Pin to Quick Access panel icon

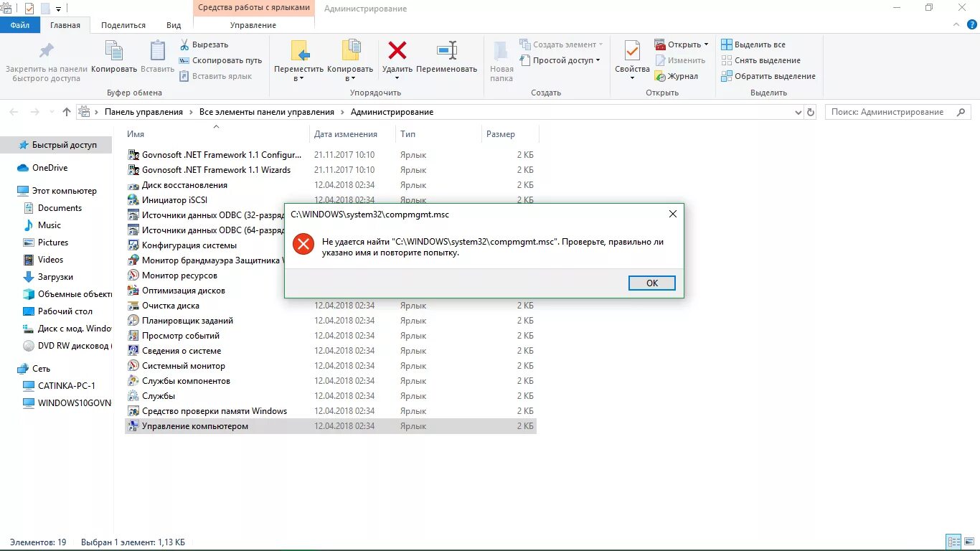(x=46, y=51)
